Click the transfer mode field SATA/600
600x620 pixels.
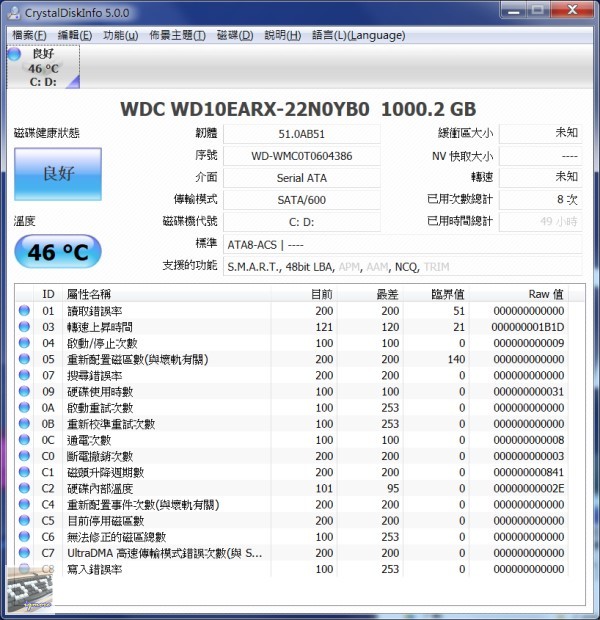click(302, 200)
